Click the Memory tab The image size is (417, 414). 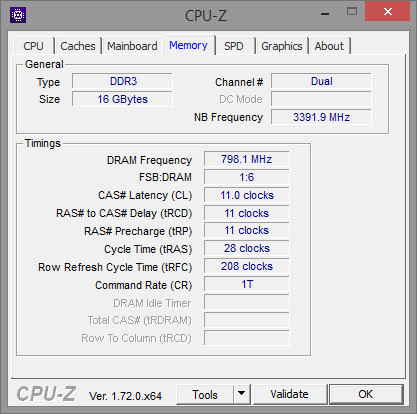[x=188, y=45]
